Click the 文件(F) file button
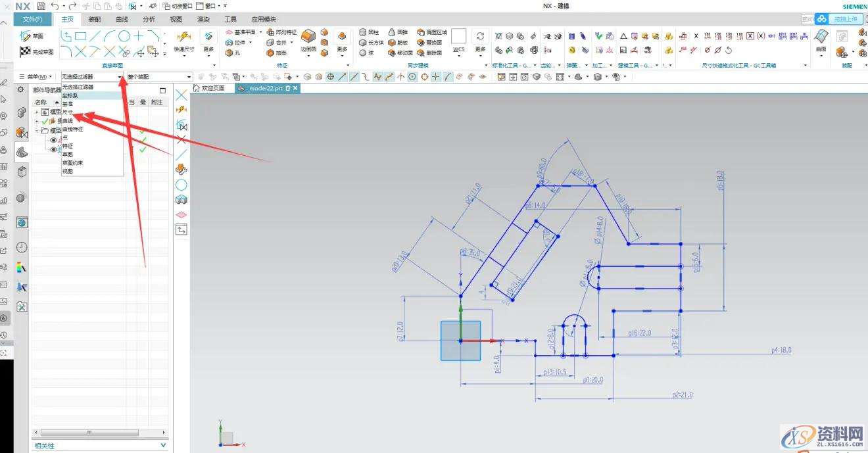 click(x=32, y=20)
